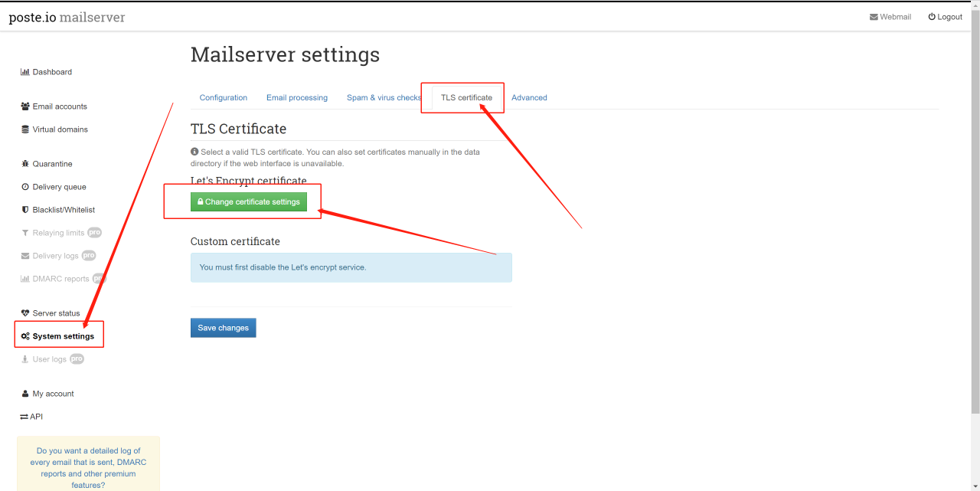The width and height of the screenshot is (980, 491).
Task: Open Webmail from the top bar
Action: pos(890,17)
